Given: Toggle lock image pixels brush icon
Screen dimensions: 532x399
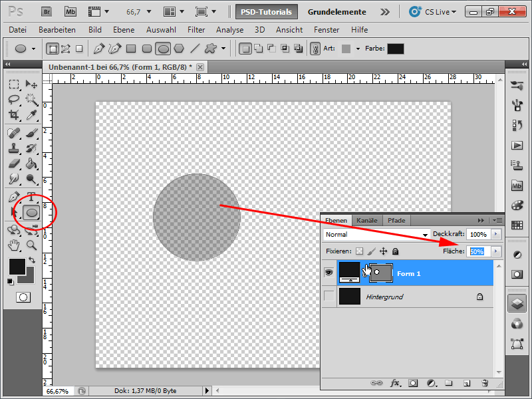Looking at the screenshot, I should pyautogui.click(x=372, y=251).
